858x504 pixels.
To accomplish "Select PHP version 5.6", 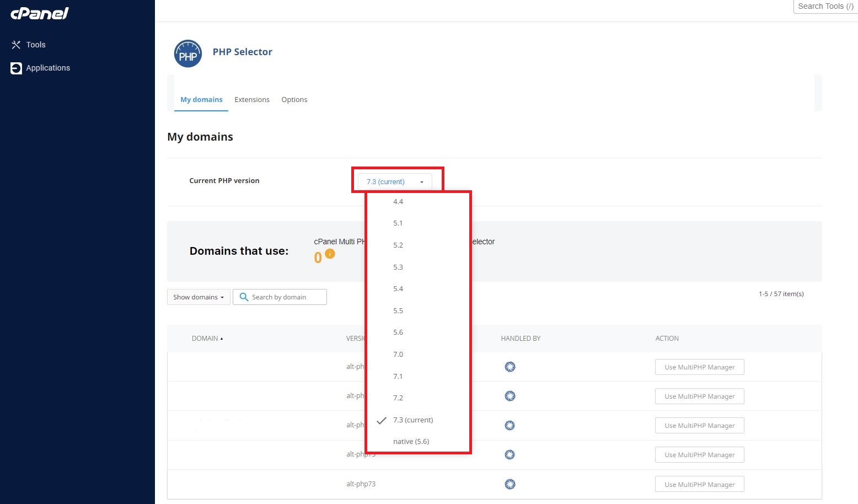I will pos(398,333).
